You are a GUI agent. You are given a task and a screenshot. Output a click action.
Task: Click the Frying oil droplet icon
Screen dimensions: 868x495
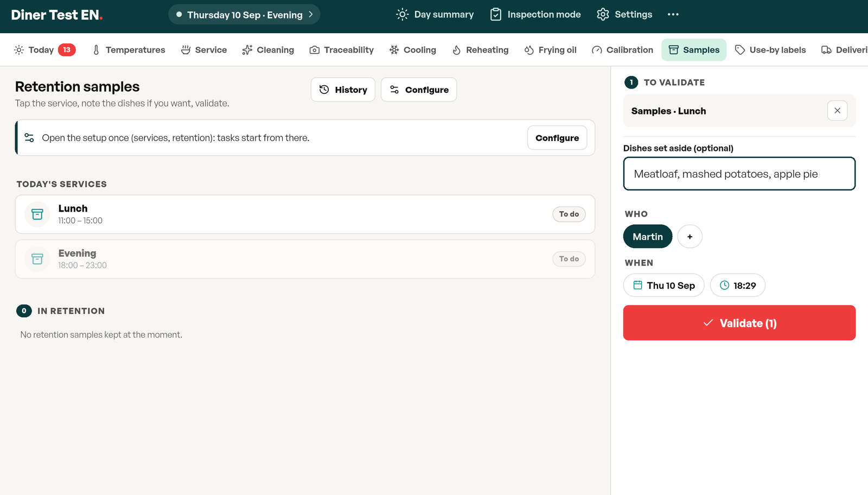(529, 50)
